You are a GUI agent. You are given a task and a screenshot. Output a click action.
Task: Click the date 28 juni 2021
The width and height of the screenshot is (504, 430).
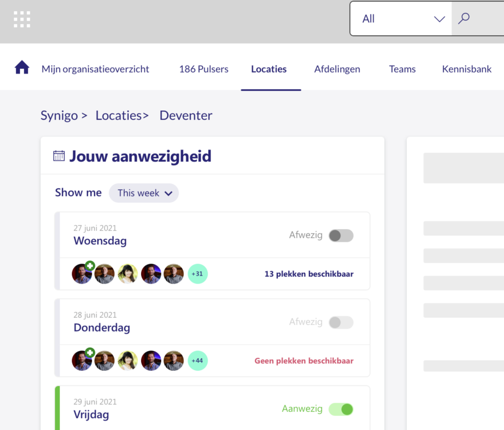click(95, 315)
